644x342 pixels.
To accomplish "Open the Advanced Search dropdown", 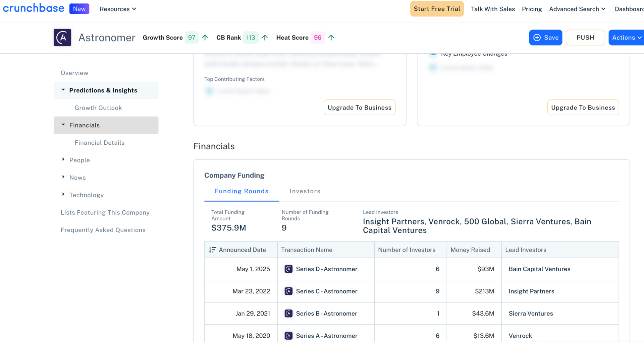I will coord(577,9).
